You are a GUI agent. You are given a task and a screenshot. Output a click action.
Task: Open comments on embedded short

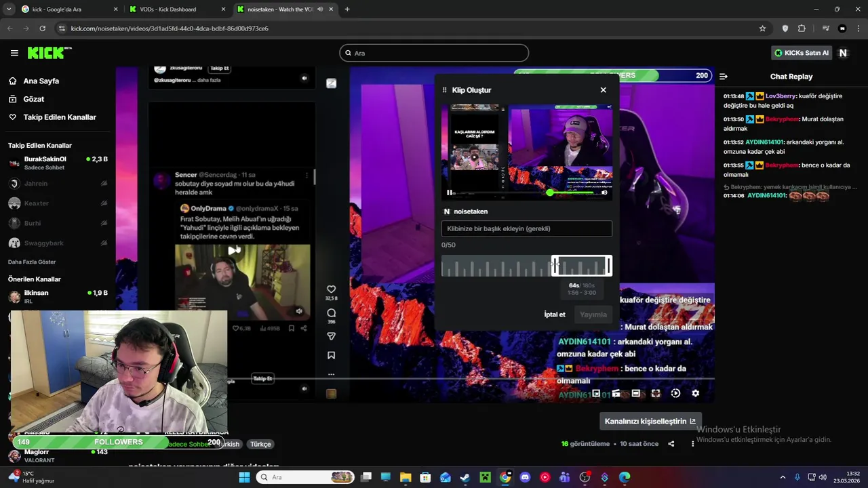[x=331, y=313]
